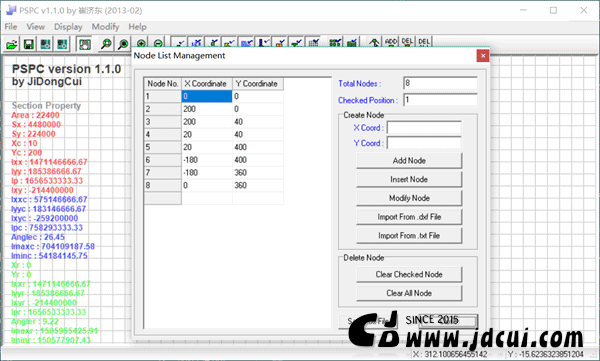Screen dimensions: 600x361
Task: Click the first magnifier zoom icon
Action: 106,44
